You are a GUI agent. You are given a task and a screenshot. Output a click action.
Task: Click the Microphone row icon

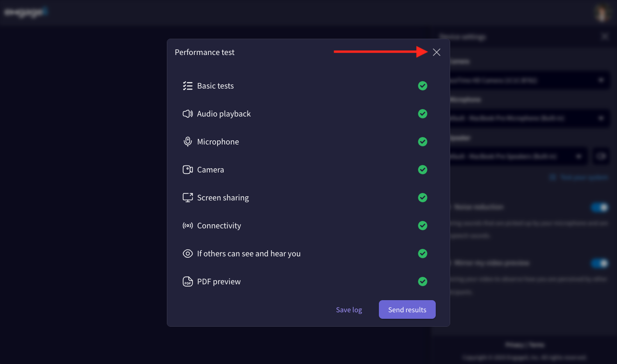tap(188, 142)
